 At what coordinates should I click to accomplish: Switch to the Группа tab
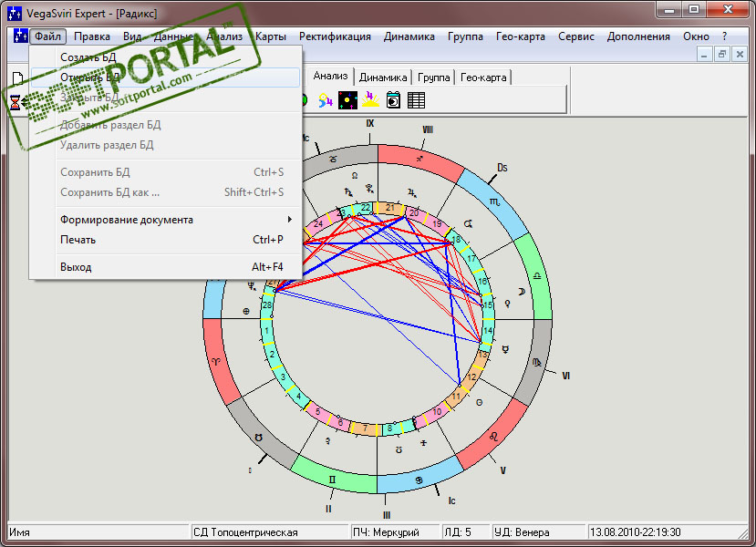coord(433,77)
